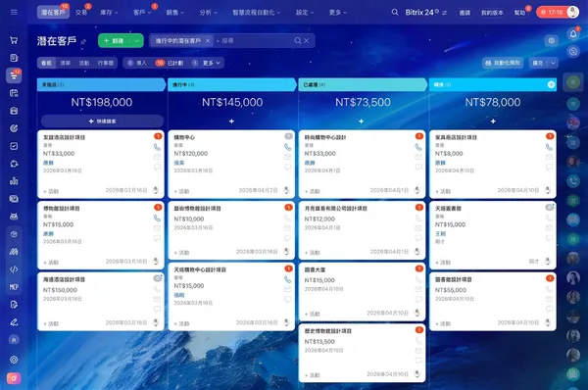The width and height of the screenshot is (588, 390).
Task: Expand the 分析 top menu
Action: (x=209, y=13)
